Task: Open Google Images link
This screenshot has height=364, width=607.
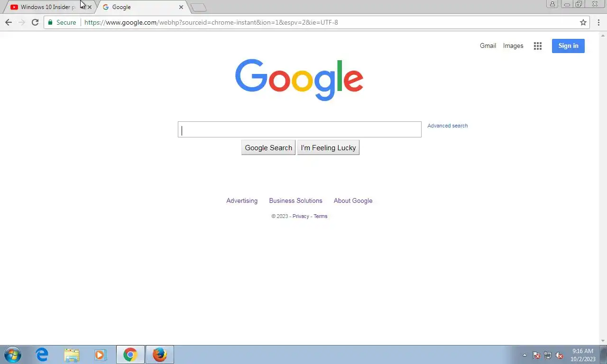Action: [x=513, y=46]
